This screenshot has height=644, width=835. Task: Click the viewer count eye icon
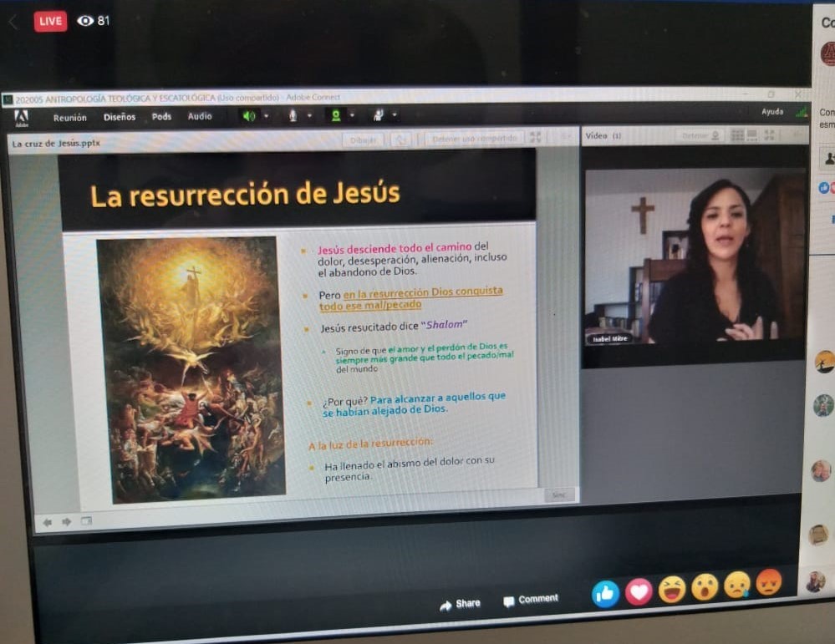(85, 21)
